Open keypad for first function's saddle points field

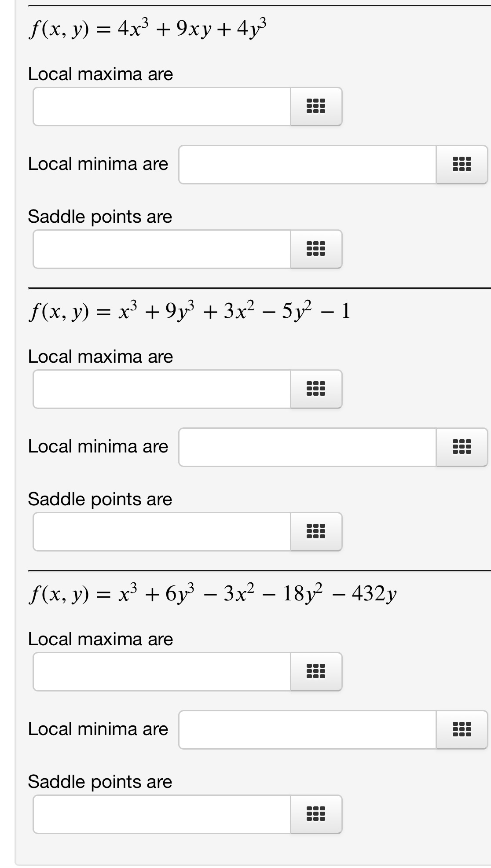pyautogui.click(x=316, y=249)
